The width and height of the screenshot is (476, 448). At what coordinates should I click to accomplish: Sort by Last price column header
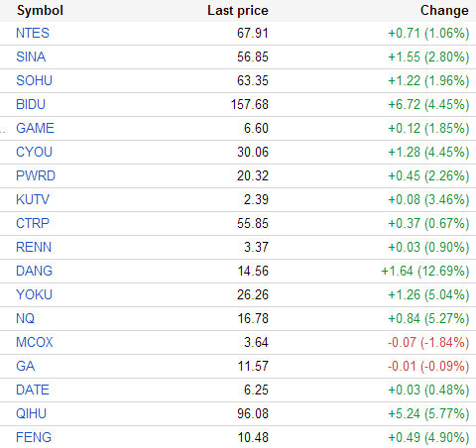pyautogui.click(x=238, y=11)
